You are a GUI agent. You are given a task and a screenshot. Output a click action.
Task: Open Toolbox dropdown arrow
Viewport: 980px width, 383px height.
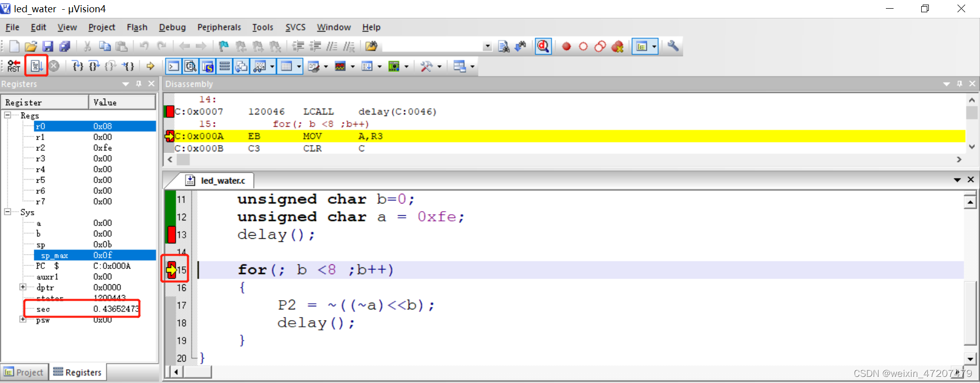click(439, 66)
